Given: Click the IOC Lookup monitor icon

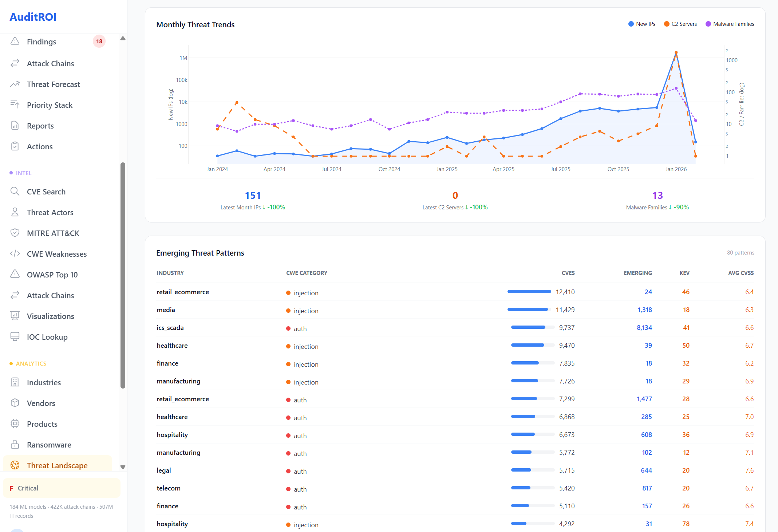Looking at the screenshot, I should click(x=15, y=337).
